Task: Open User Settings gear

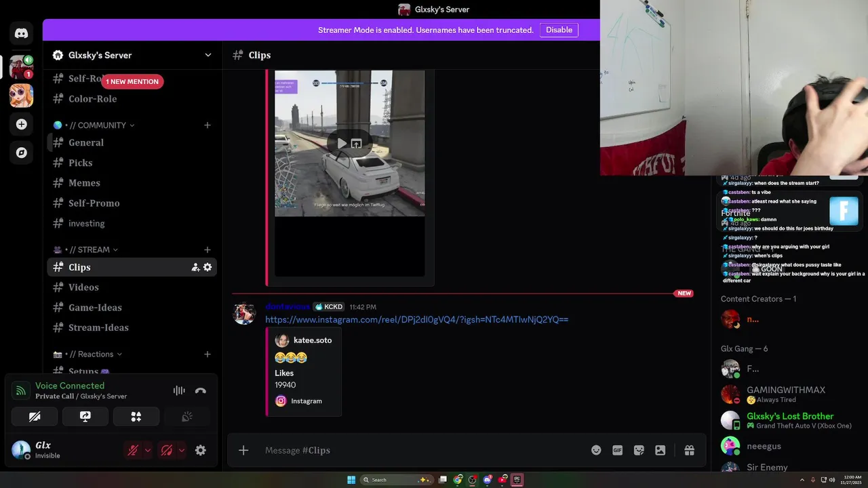Action: pos(201,450)
